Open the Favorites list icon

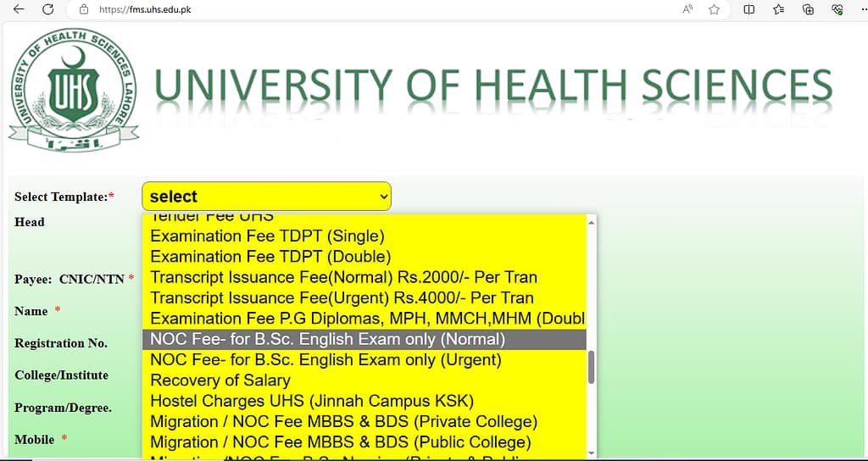pos(779,9)
